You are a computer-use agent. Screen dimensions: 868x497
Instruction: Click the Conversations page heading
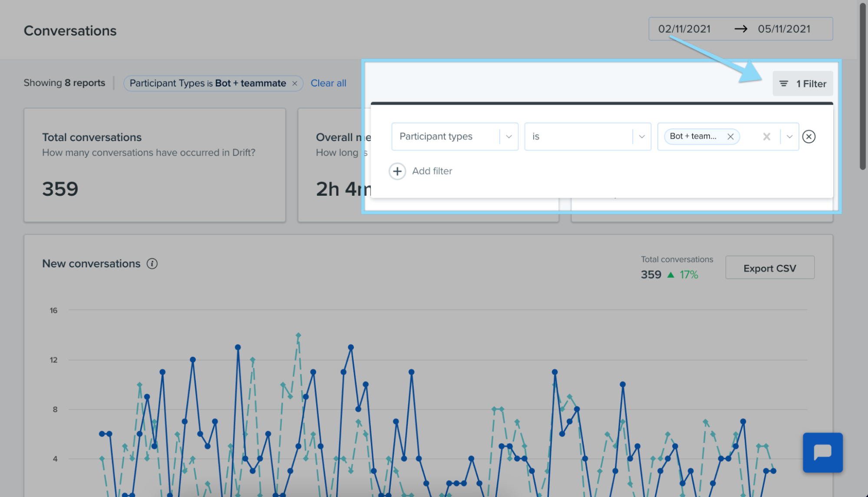pos(70,31)
